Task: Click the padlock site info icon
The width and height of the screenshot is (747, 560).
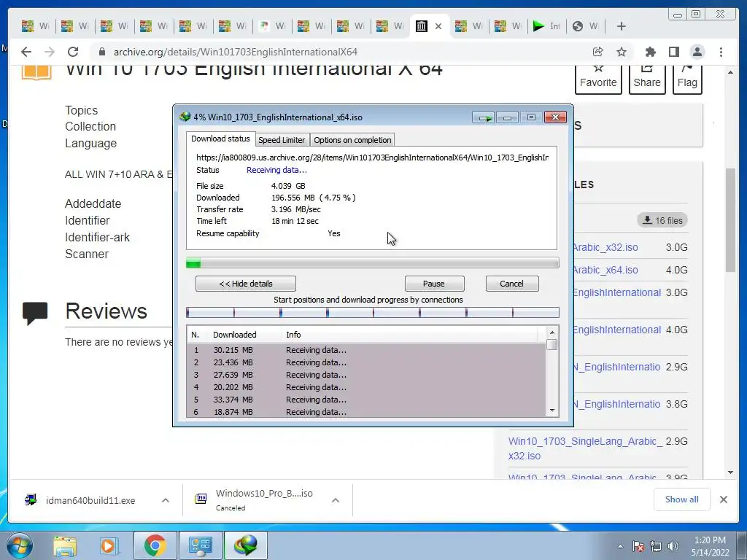Action: click(x=101, y=52)
